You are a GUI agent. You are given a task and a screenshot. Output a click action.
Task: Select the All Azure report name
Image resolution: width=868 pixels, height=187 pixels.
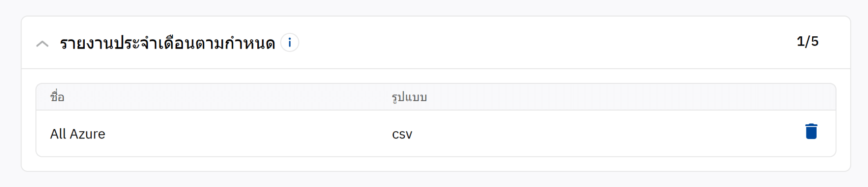pos(78,134)
